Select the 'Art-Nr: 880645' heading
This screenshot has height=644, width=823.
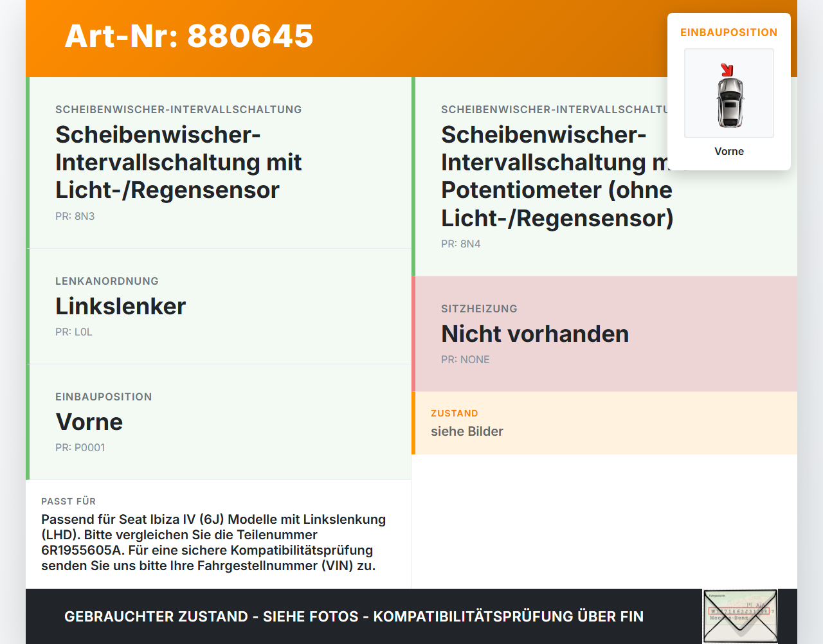point(189,36)
